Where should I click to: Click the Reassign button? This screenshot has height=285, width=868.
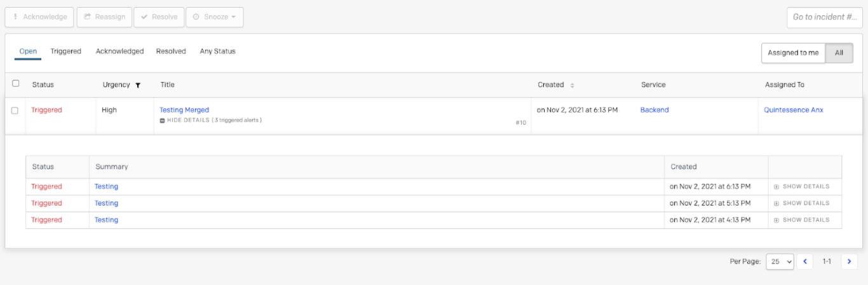(104, 17)
